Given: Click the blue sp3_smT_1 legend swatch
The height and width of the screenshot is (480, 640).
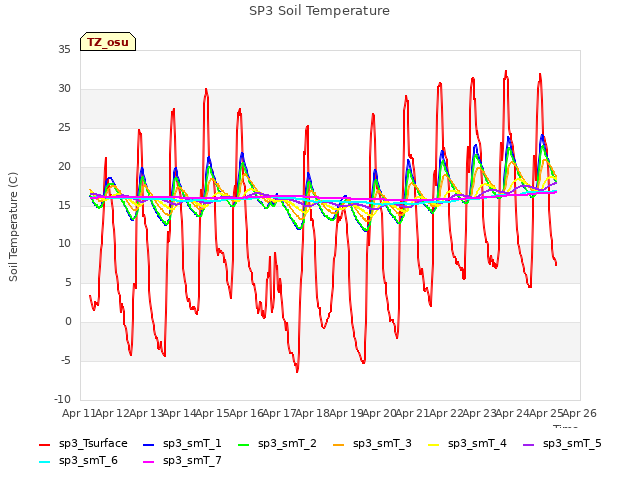Looking at the screenshot, I should (149, 444).
